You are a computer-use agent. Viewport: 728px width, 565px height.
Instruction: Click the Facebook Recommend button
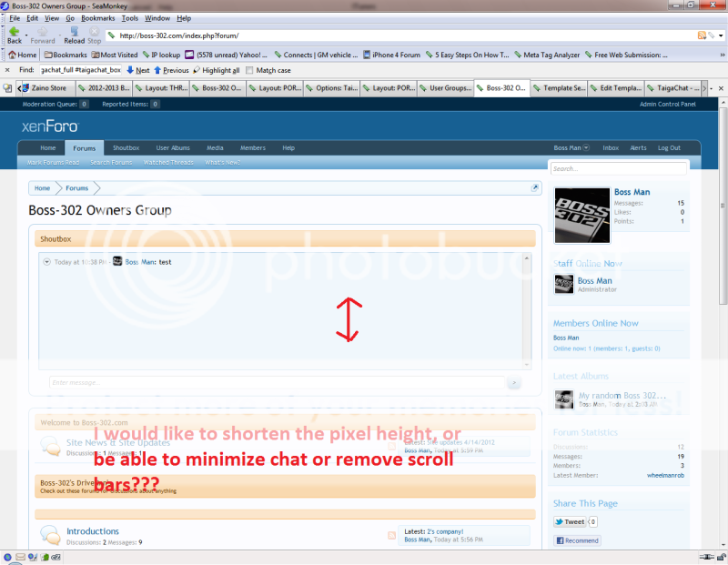pyautogui.click(x=577, y=540)
